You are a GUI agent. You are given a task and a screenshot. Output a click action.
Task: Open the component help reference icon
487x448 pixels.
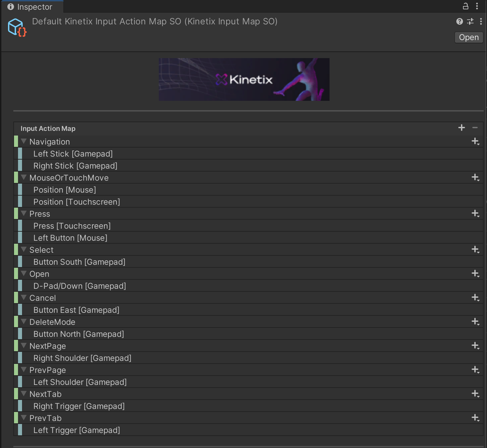459,21
